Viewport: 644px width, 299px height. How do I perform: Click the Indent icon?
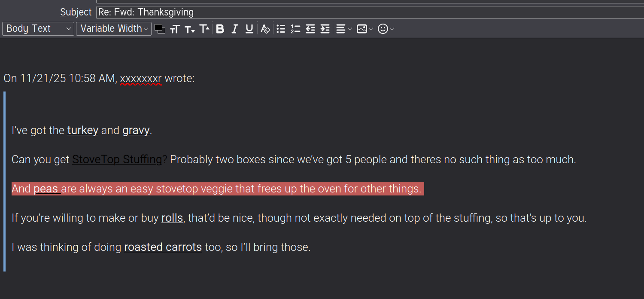pyautogui.click(x=325, y=29)
